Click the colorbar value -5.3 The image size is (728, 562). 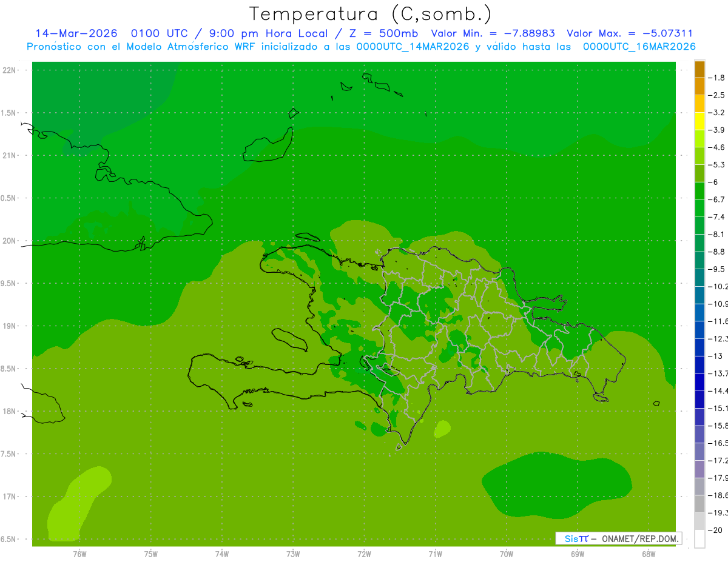click(717, 165)
